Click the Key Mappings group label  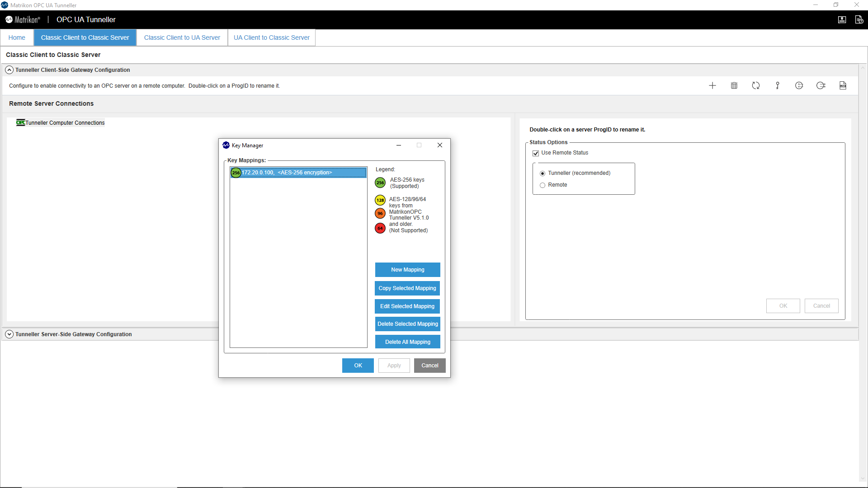point(246,160)
